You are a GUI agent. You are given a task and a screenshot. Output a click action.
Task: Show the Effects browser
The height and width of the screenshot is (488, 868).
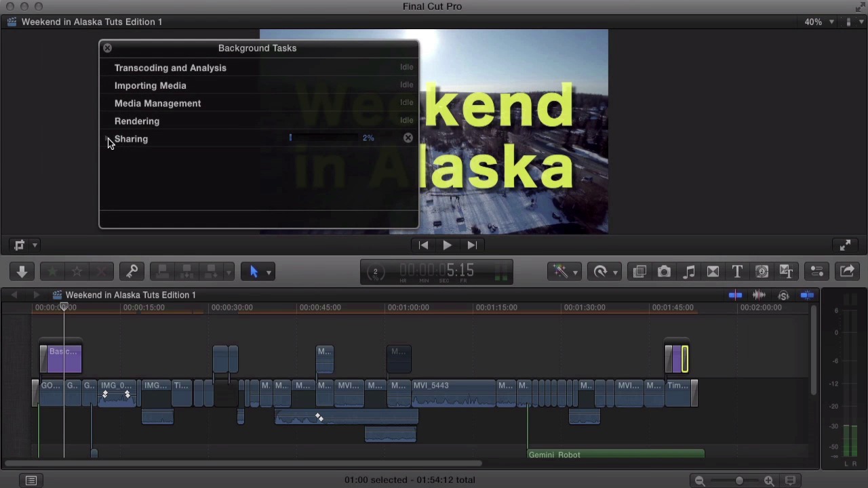(639, 272)
